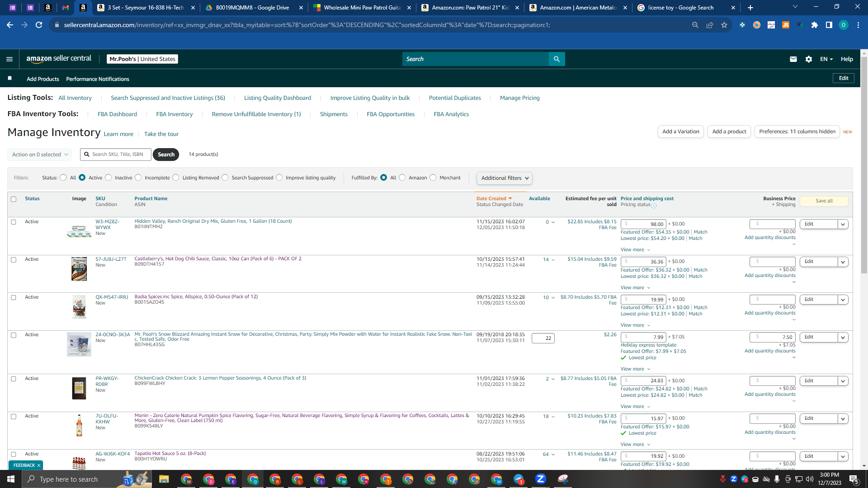Image resolution: width=868 pixels, height=488 pixels.
Task: Check the Z4-OCNO-3K3A row checkbox
Action: click(14, 335)
